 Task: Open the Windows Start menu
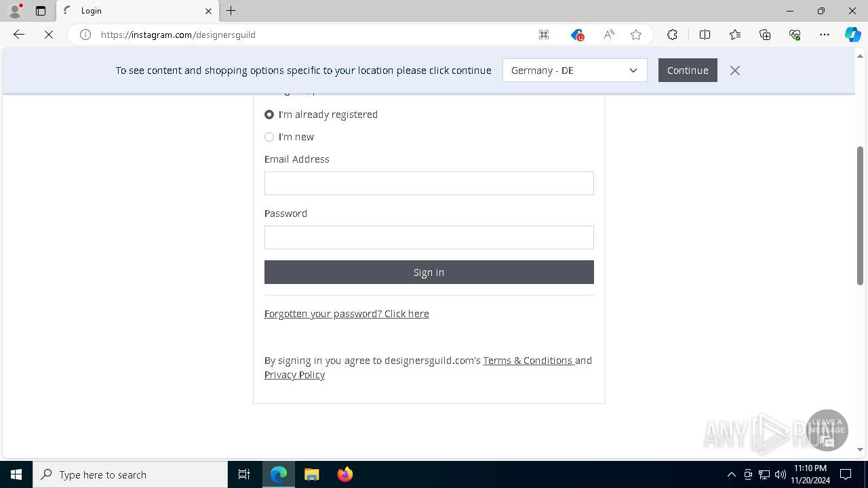[x=16, y=474]
